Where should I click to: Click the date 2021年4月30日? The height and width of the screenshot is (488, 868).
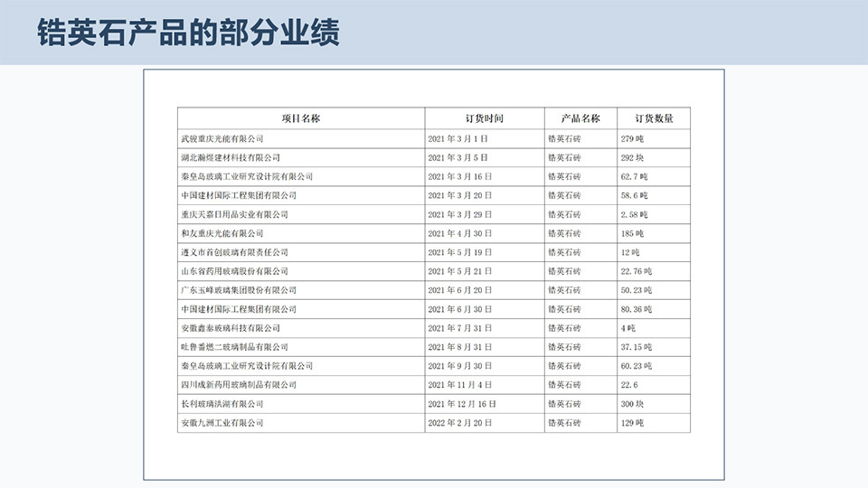[460, 233]
